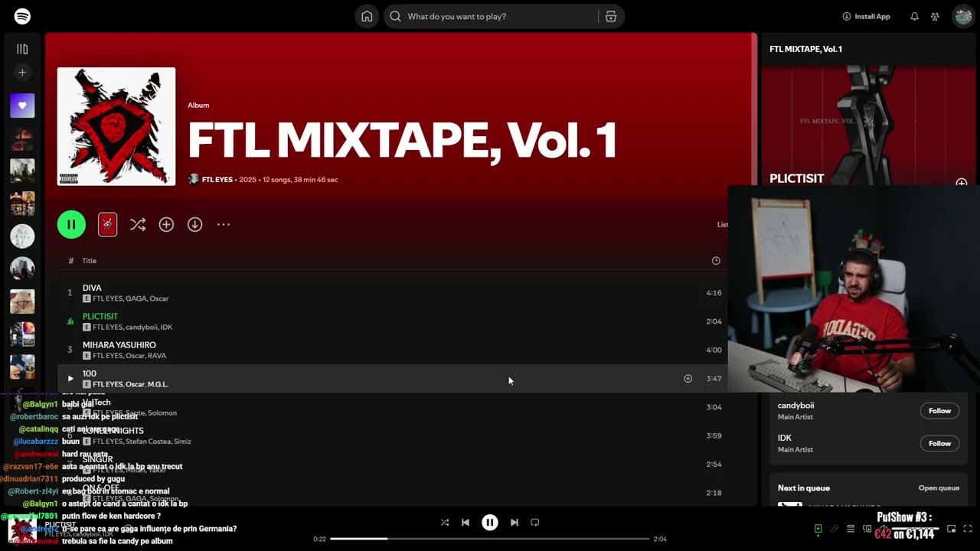Select the playing PLICTISIT track row

coord(393,321)
